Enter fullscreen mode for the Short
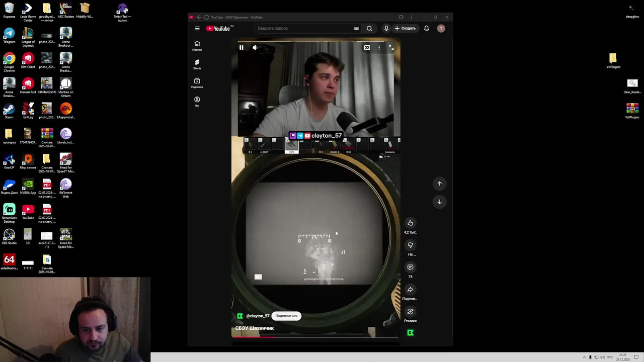 click(x=391, y=48)
